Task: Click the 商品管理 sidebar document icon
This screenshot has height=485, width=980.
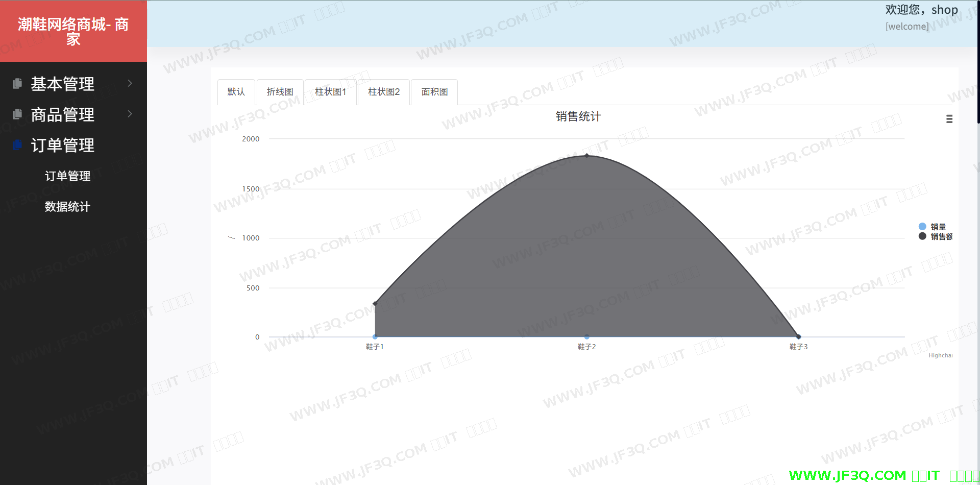Action: pos(17,114)
